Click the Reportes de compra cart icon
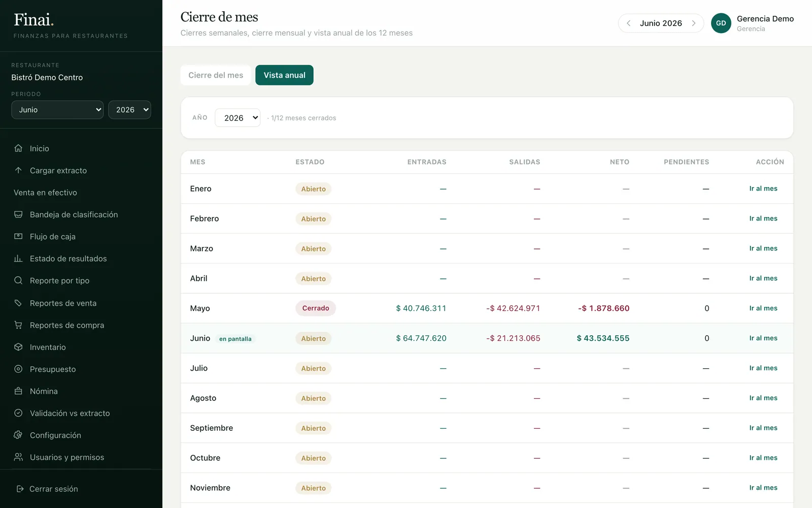The image size is (812, 508). [x=18, y=325]
